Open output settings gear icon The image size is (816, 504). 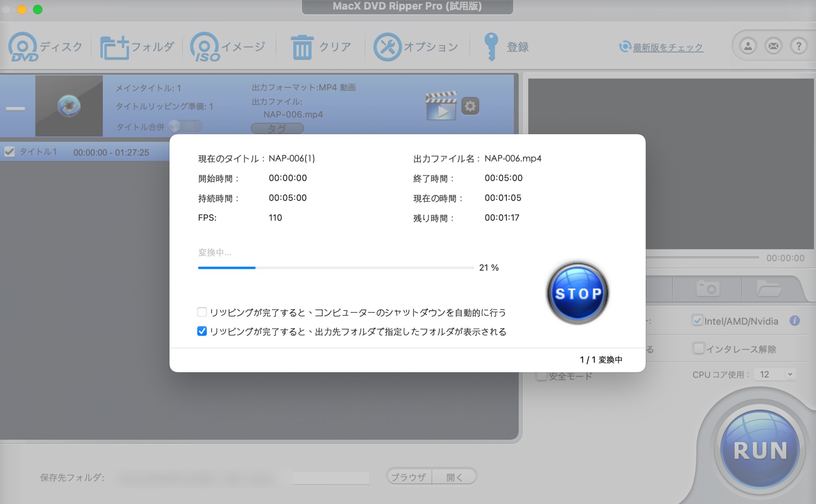[470, 106]
